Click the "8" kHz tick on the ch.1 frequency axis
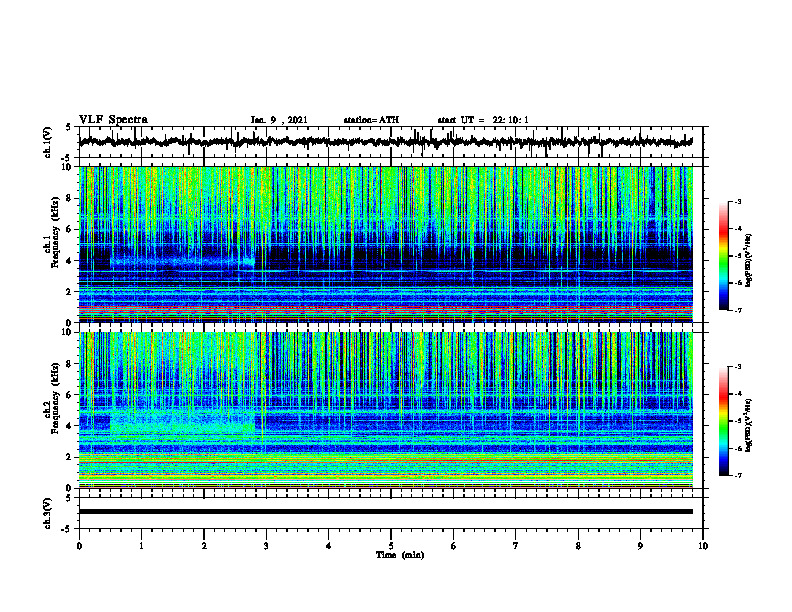The image size is (792, 612). point(70,198)
